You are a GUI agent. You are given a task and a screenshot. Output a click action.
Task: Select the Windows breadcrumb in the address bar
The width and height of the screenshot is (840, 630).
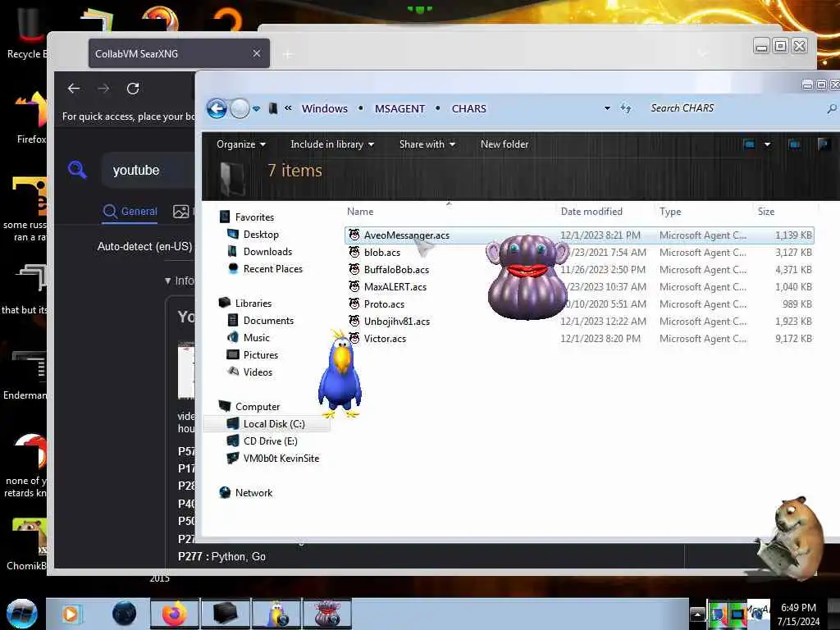325,108
